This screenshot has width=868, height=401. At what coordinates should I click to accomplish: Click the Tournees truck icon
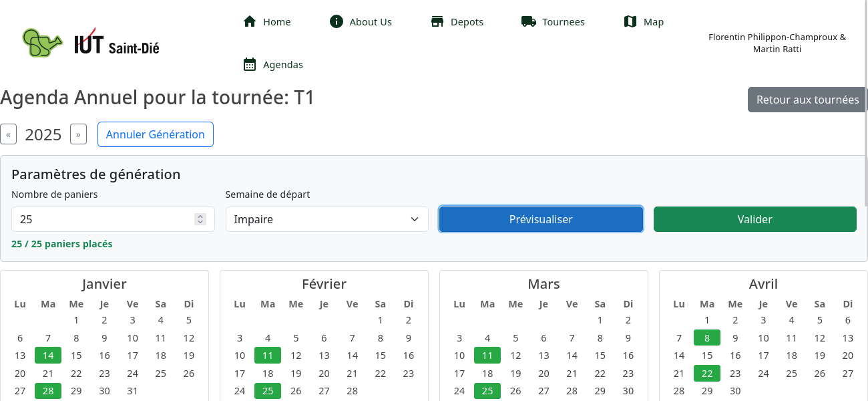(529, 21)
